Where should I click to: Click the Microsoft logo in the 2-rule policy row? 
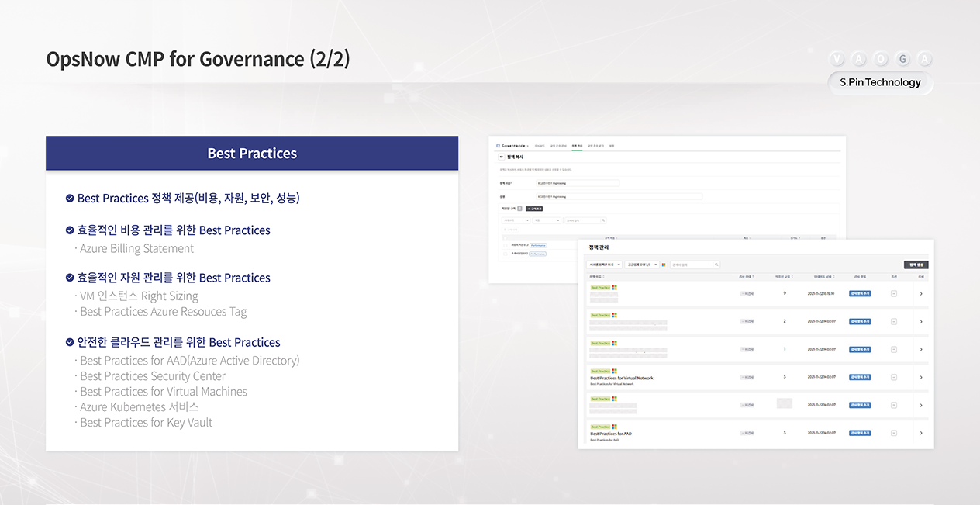(x=614, y=316)
